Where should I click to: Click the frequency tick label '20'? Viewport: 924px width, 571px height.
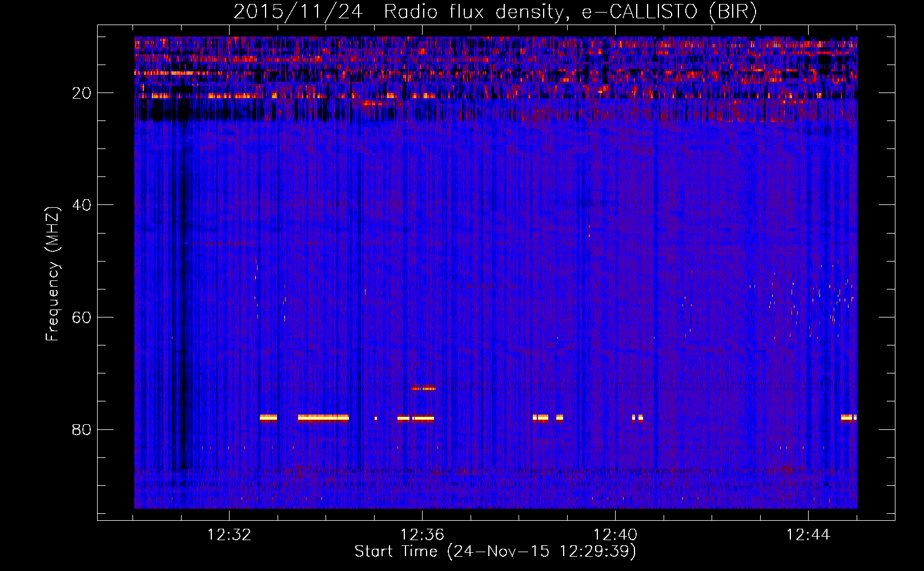tap(82, 93)
